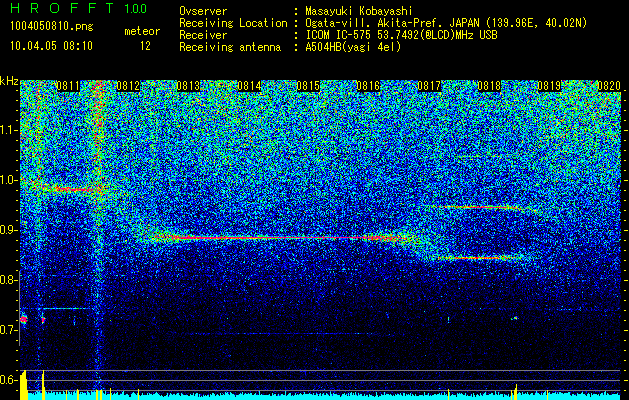Click the antenna text A504HB(yagi 4el)
Screen dimensions: 629x400
coord(353,47)
